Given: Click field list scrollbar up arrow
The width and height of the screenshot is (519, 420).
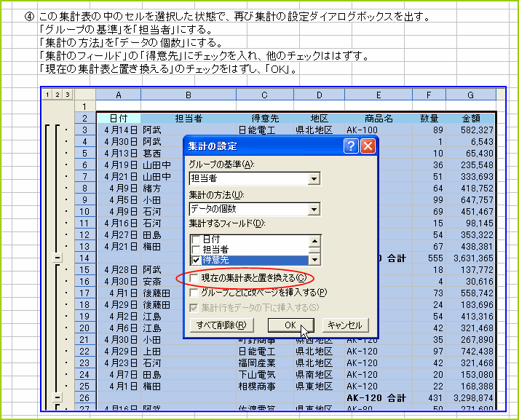Looking at the screenshot, I should click(x=314, y=241).
